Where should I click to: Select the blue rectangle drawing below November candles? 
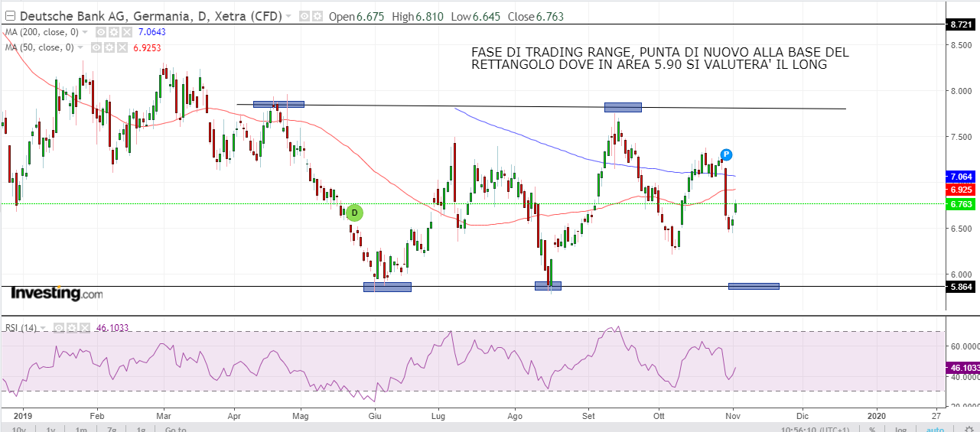coord(754,286)
